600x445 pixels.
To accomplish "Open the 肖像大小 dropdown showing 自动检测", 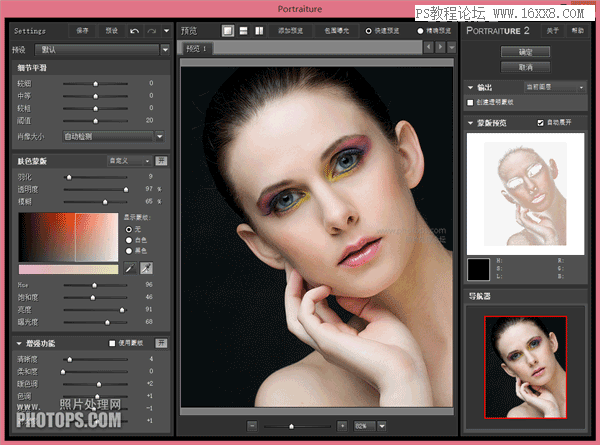I will (x=113, y=136).
